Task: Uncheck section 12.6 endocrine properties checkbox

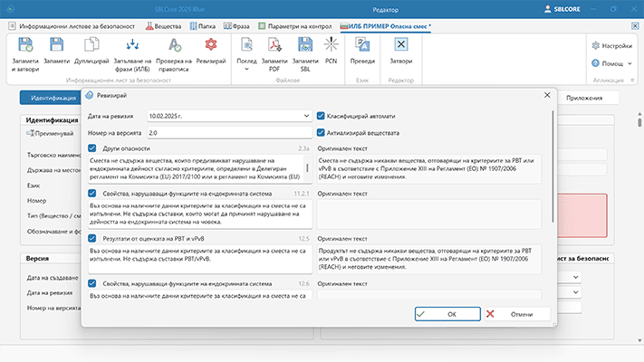Action: click(92, 283)
